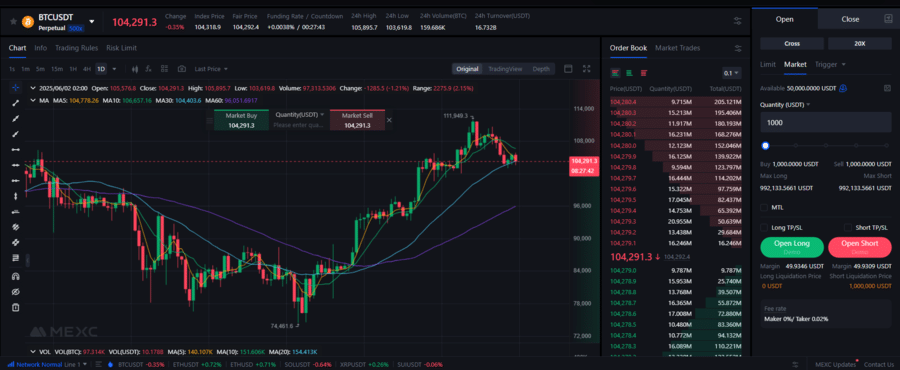
Task: Select the magnet snap tool
Action: click(15, 276)
